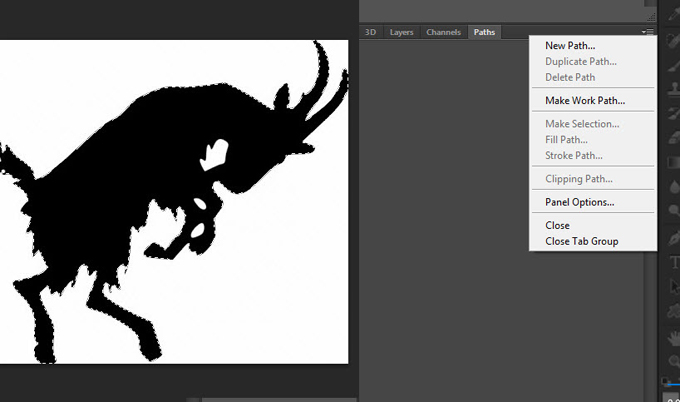
Task: Switch to the Layers tab
Action: pyautogui.click(x=401, y=32)
